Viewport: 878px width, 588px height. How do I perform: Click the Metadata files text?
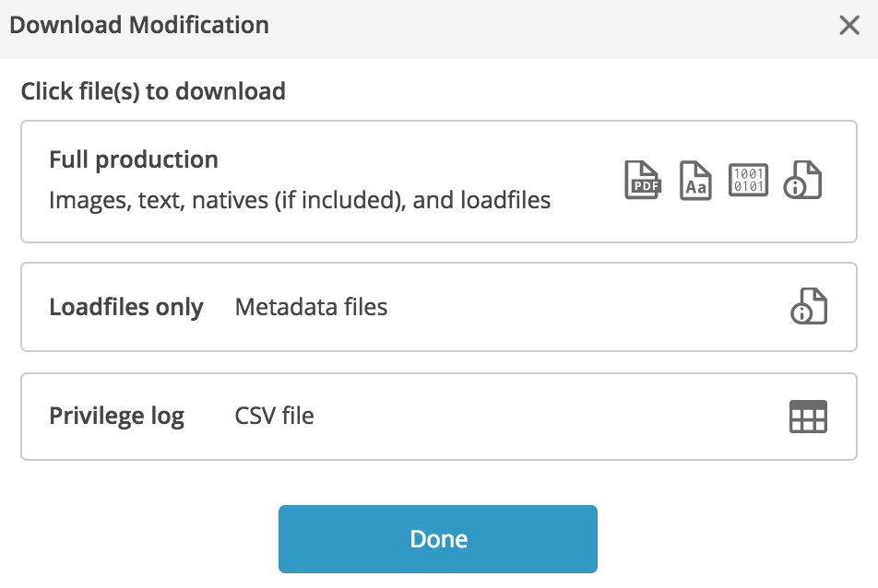point(312,307)
